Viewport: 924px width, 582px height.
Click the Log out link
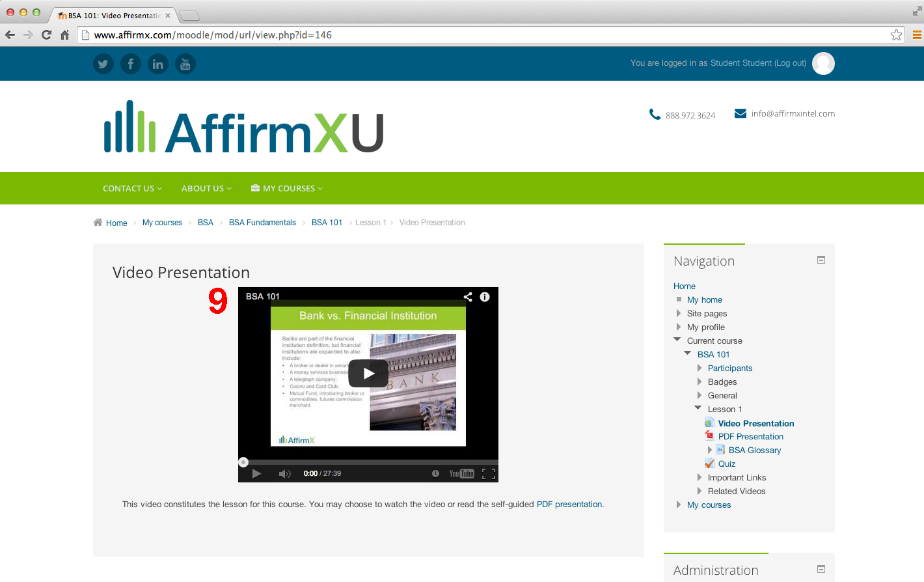[x=791, y=63]
